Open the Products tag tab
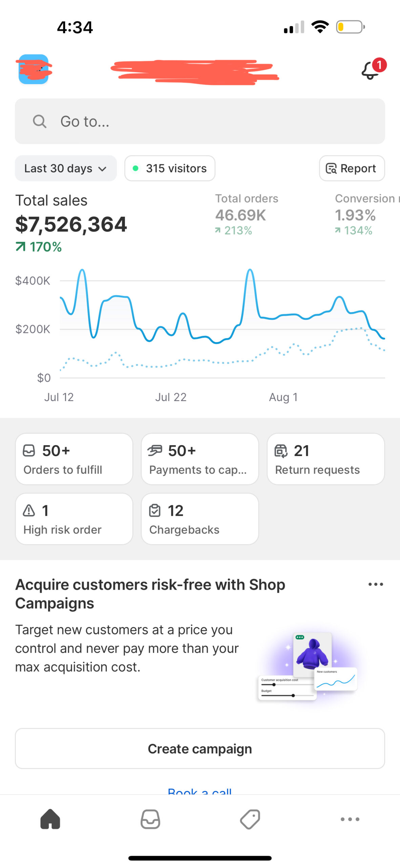The height and width of the screenshot is (868, 400). (x=250, y=819)
